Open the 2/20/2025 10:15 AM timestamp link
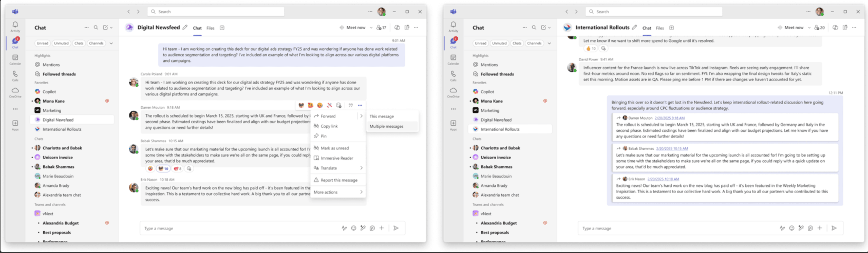 click(672, 148)
